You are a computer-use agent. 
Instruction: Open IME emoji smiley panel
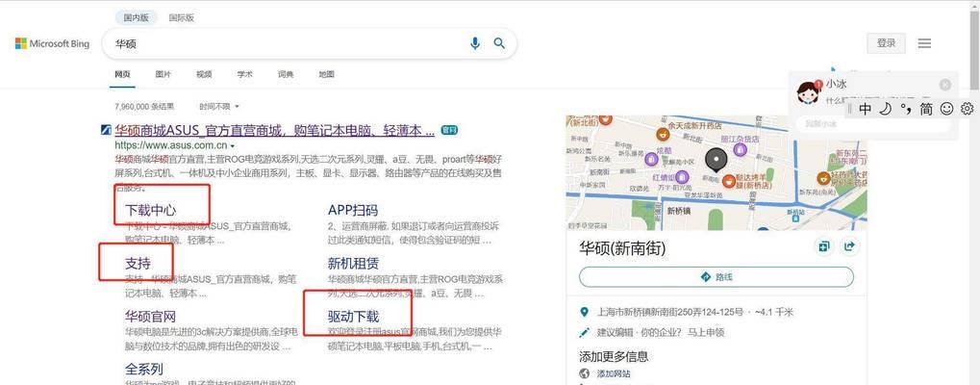click(x=947, y=109)
